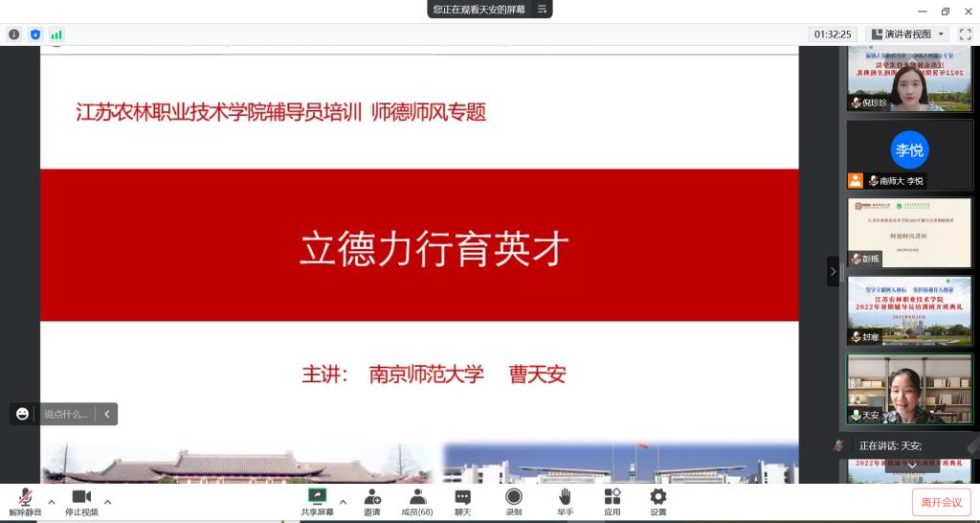Open the 应用 apps icon
This screenshot has width=980, height=523.
click(x=612, y=502)
